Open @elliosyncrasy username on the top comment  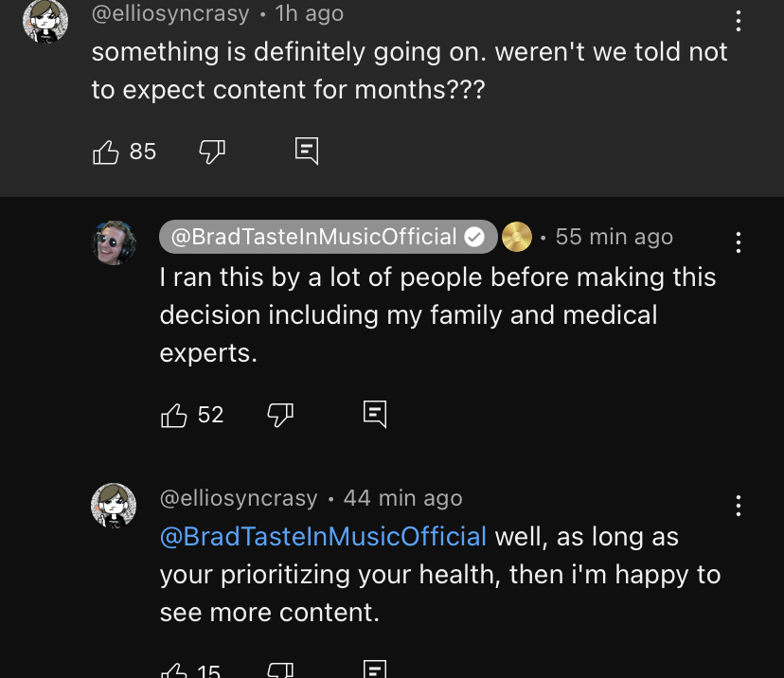(170, 13)
